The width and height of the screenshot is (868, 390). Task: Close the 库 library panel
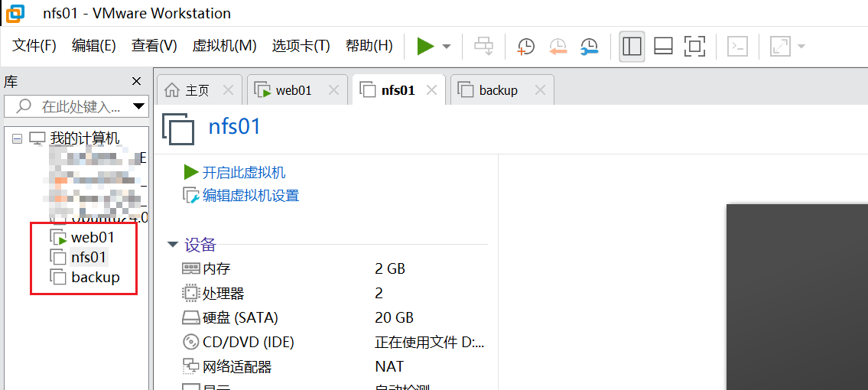pyautogui.click(x=137, y=82)
